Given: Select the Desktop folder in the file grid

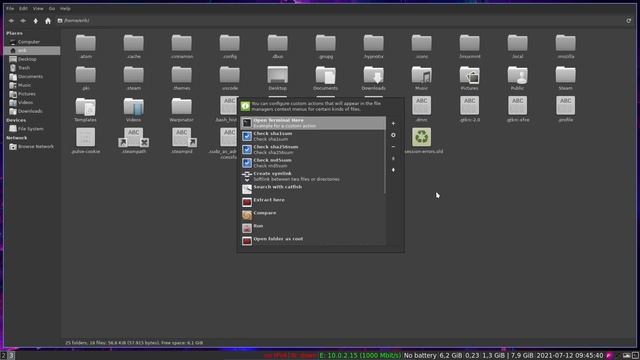Looking at the screenshot, I should point(278,75).
